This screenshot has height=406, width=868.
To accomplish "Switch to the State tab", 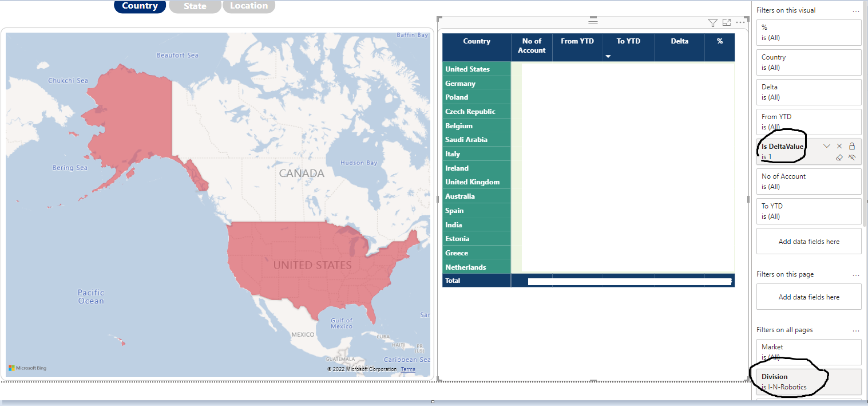I will (195, 6).
